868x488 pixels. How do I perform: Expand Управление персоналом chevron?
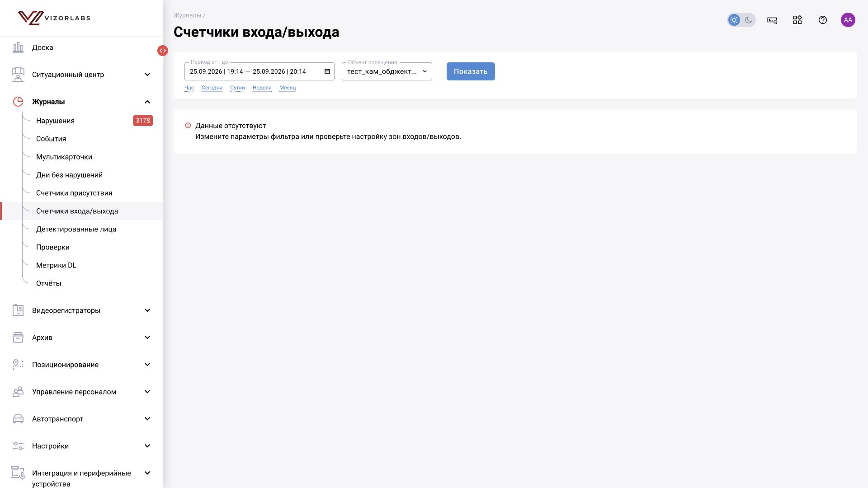point(147,392)
